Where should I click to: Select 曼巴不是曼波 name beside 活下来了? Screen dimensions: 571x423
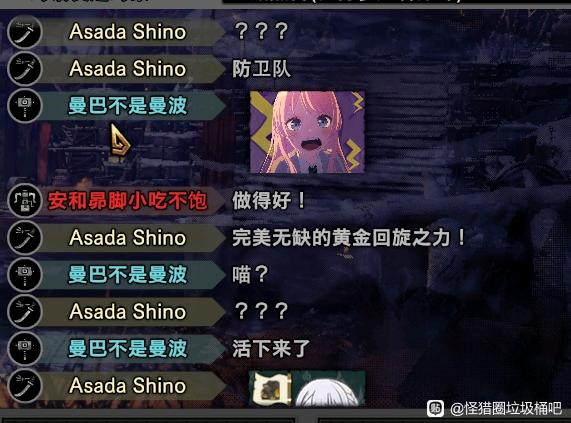coord(127,348)
